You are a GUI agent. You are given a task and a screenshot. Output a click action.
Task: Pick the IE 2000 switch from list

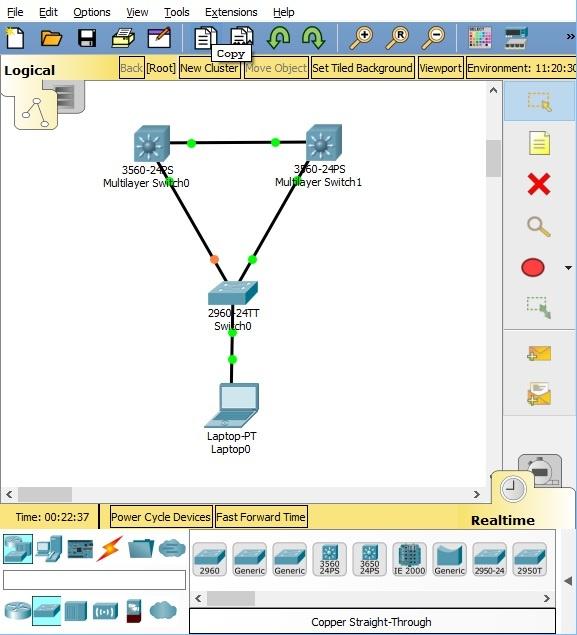click(x=409, y=559)
